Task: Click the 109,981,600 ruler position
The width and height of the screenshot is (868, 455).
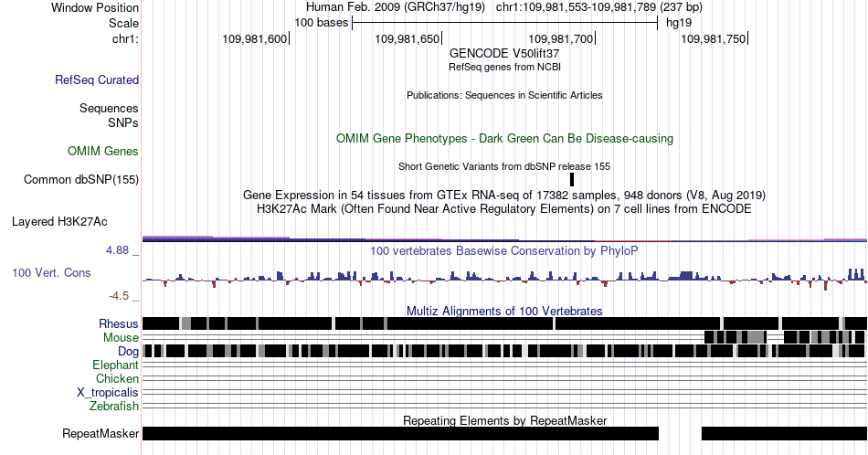Action: [255, 38]
